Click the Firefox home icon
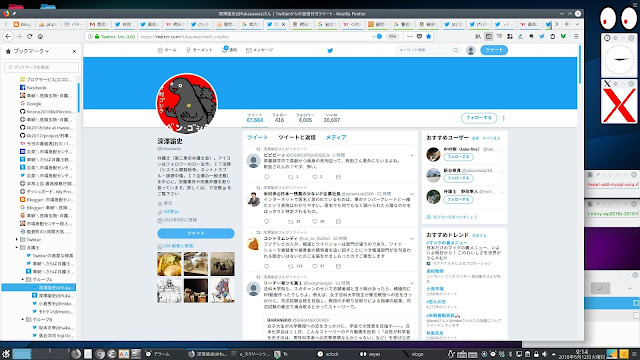The height and width of the screenshot is (360, 640). click(40, 36)
